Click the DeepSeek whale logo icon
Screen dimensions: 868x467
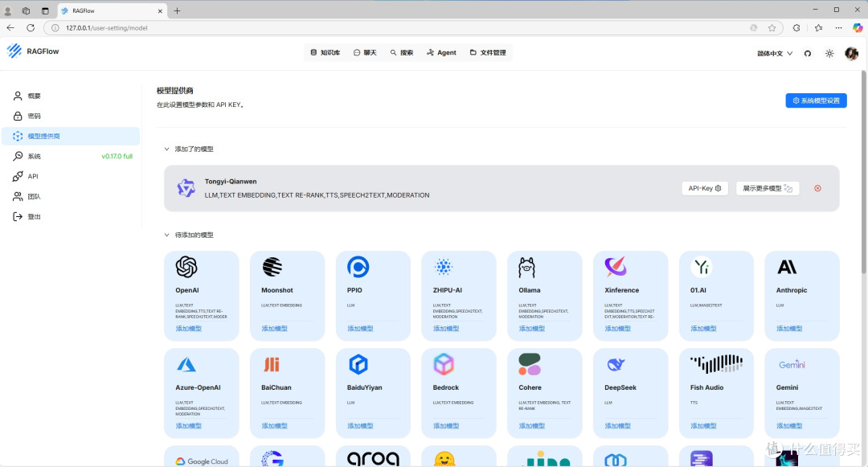click(616, 365)
